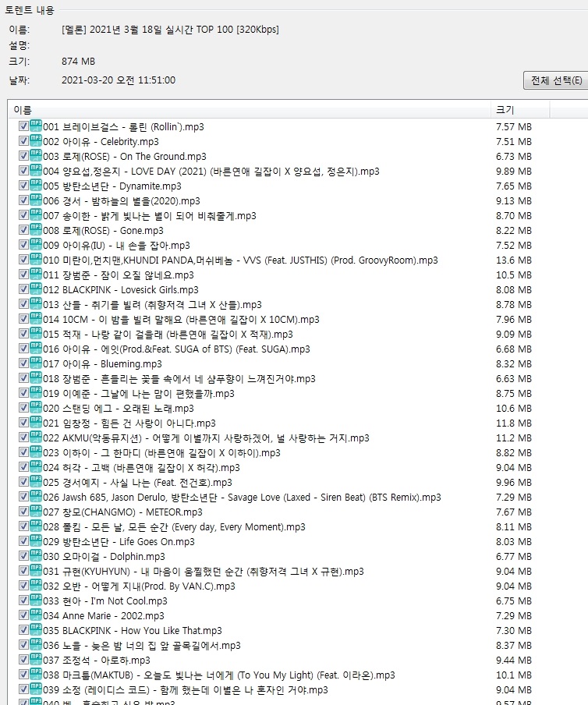Click size 11.8 MB of 임창정 track
This screenshot has height=705, width=588.
click(514, 423)
